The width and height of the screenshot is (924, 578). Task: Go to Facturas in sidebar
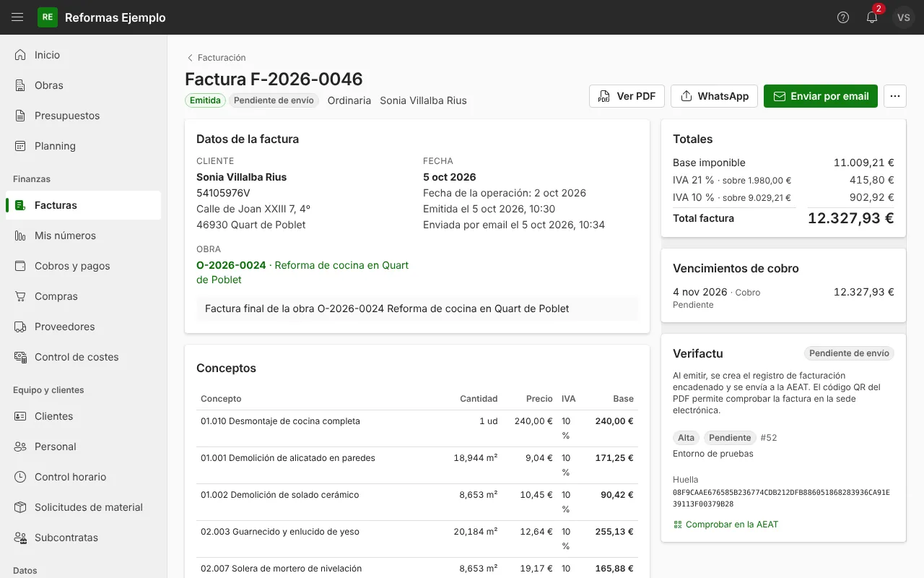83,205
